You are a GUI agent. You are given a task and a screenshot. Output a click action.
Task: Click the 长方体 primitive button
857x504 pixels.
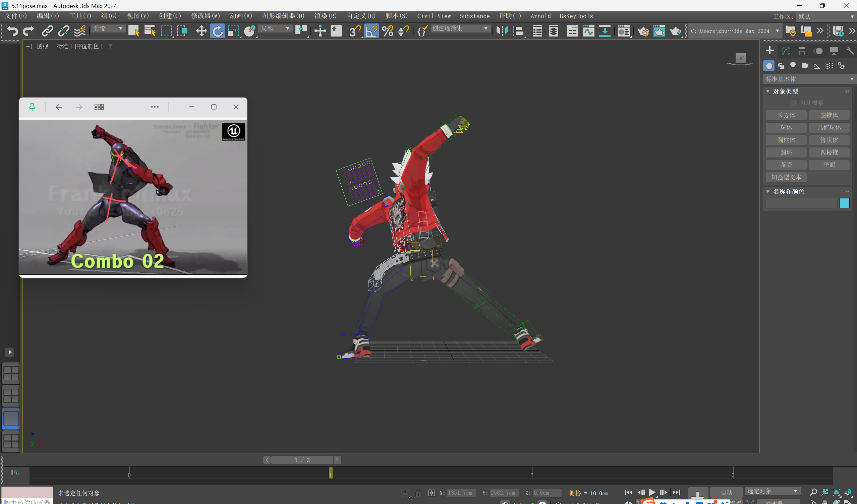pos(786,115)
